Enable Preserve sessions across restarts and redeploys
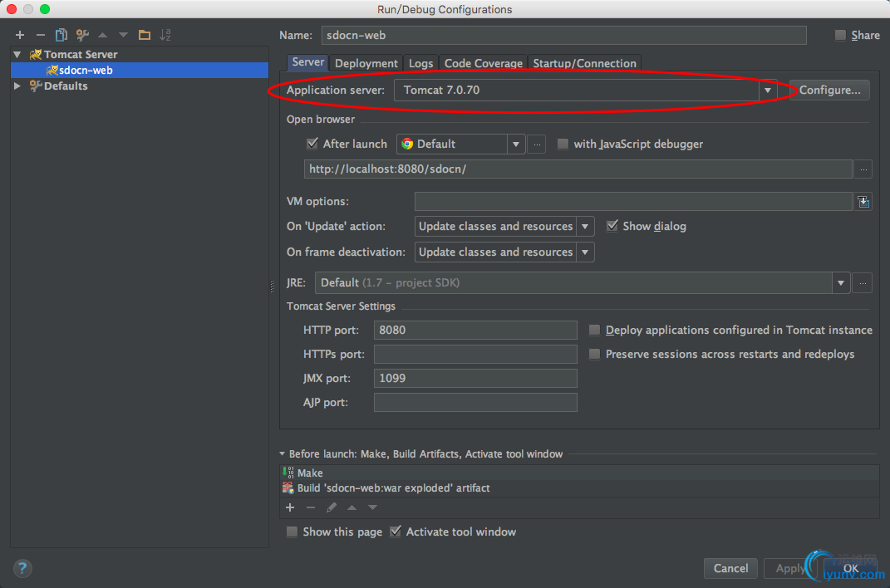The width and height of the screenshot is (890, 588). (x=594, y=355)
